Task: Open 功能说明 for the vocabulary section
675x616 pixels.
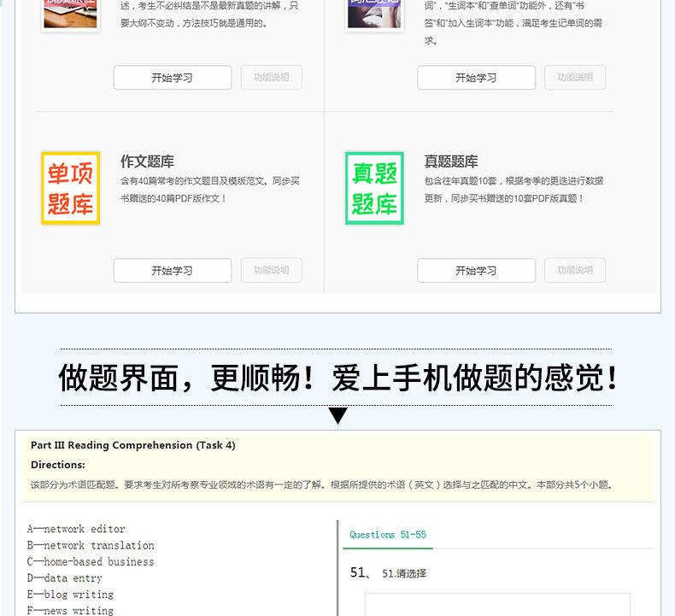Action: (x=575, y=78)
